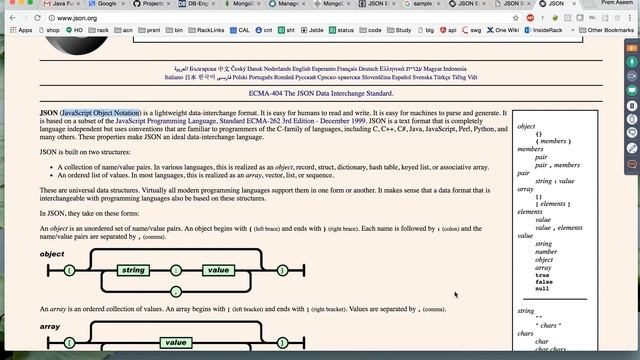Open the shop bookmark
This screenshot has height=360, width=640.
click(49, 30)
